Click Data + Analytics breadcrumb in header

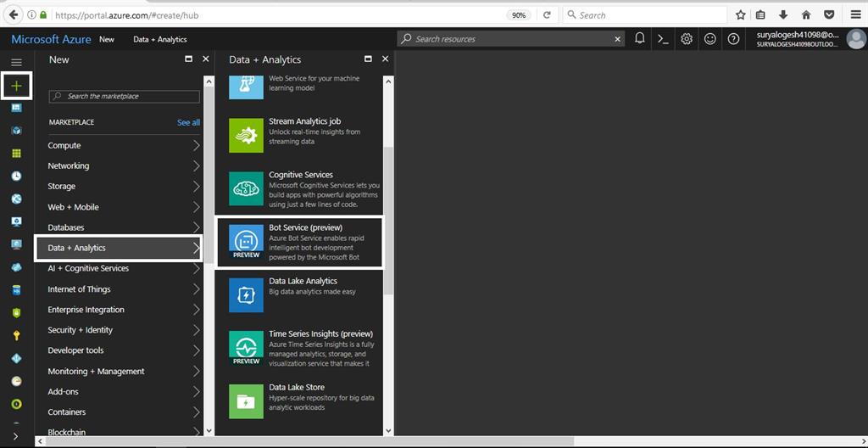coord(160,39)
